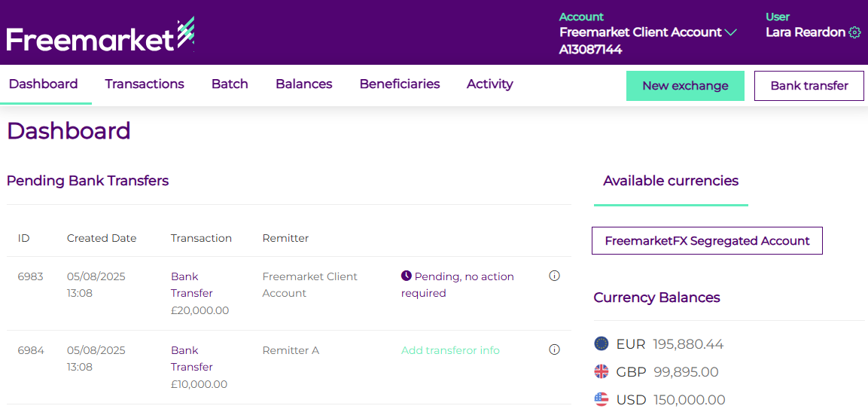Open the Batch tab
Screen dimensions: 868x412
point(230,84)
